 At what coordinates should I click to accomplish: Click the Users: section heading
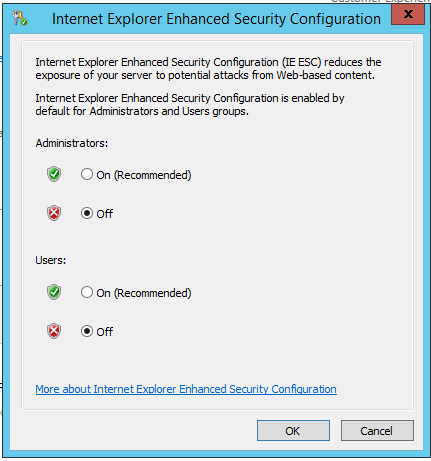click(51, 260)
